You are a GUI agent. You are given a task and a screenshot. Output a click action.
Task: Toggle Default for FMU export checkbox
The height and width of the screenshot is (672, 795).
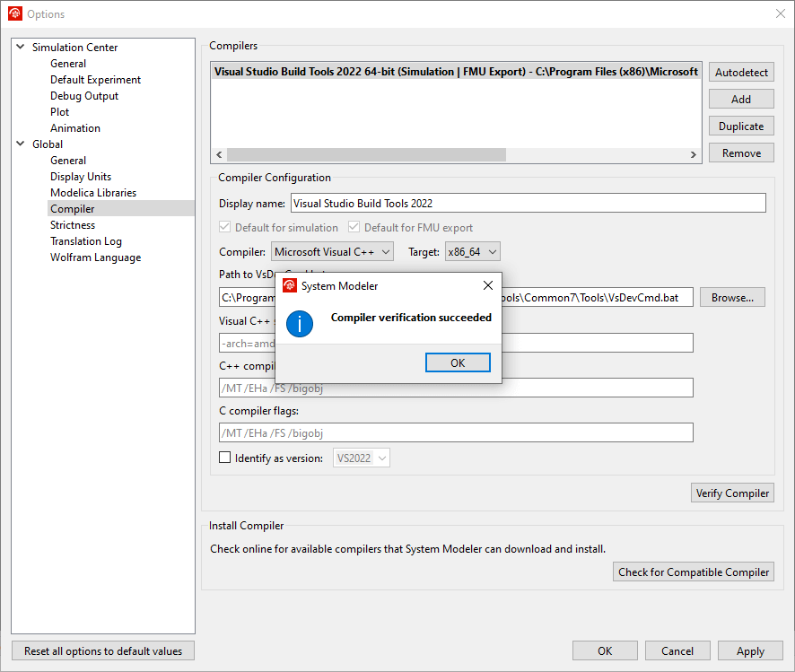click(x=354, y=227)
